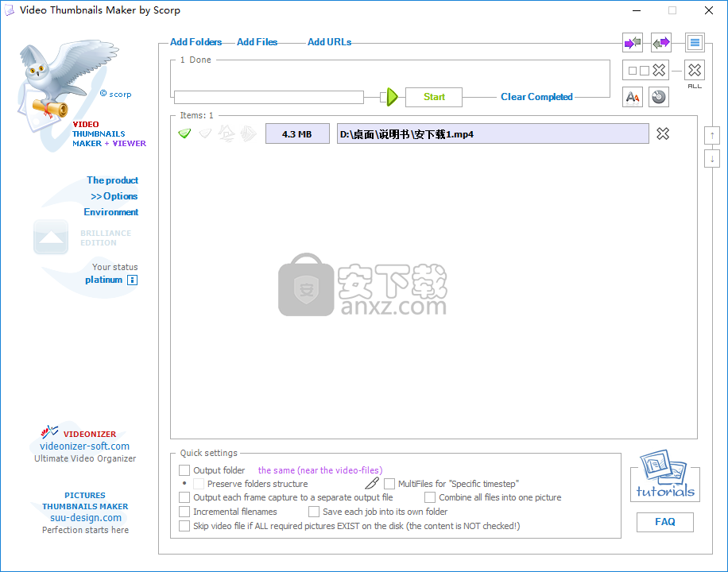This screenshot has height=572, width=728.
Task: Enable Incremental filenames checkbox
Action: (x=184, y=512)
